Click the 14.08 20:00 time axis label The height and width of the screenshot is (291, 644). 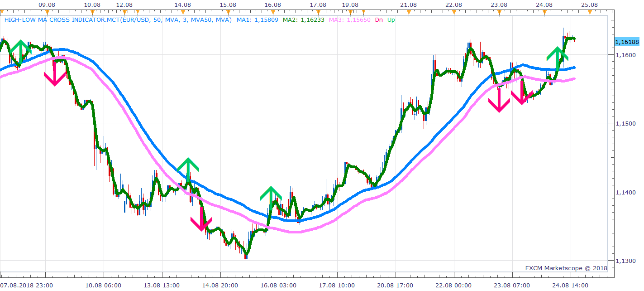click(x=220, y=285)
